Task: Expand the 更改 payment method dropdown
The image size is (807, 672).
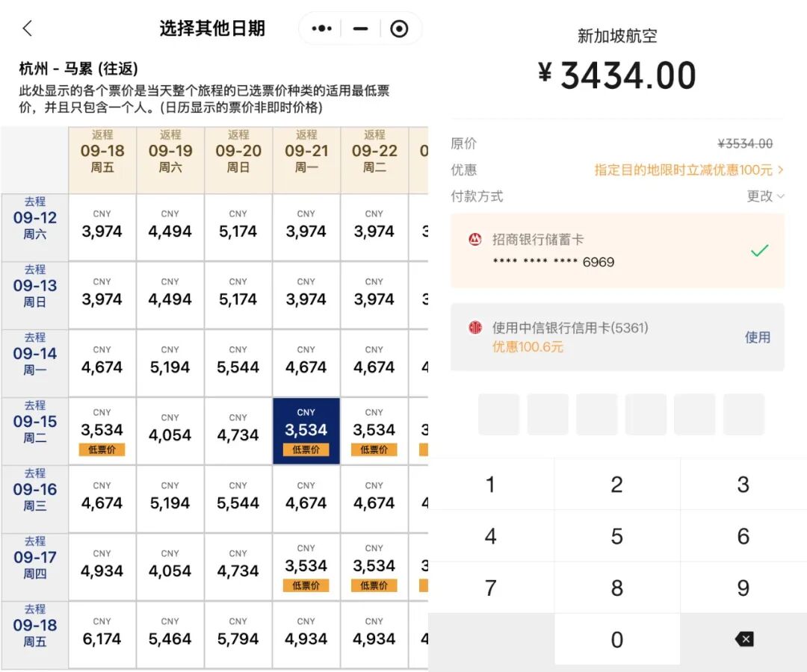Action: (765, 196)
